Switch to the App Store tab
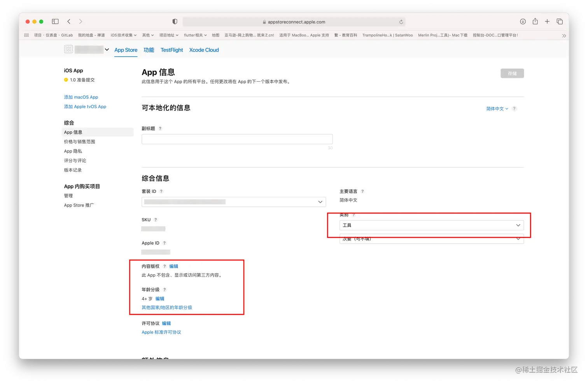The image size is (588, 384). coord(126,50)
